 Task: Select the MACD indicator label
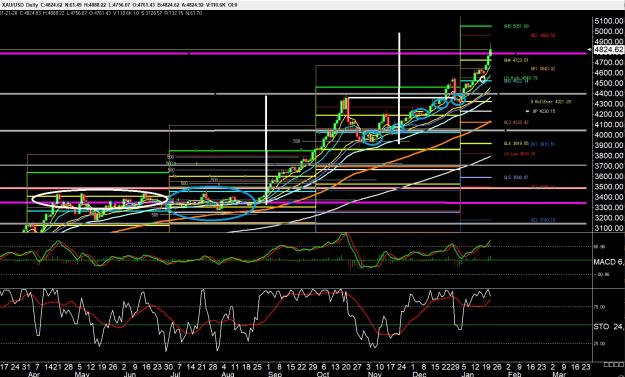[x=608, y=262]
